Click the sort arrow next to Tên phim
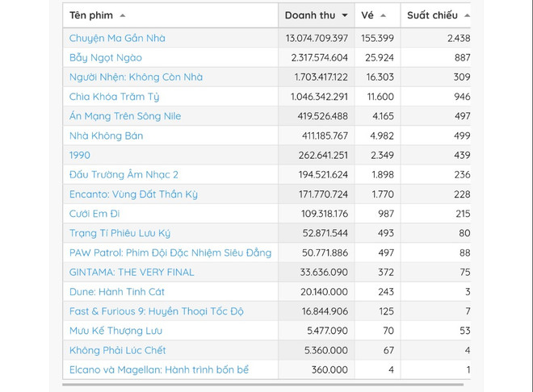 [122, 15]
